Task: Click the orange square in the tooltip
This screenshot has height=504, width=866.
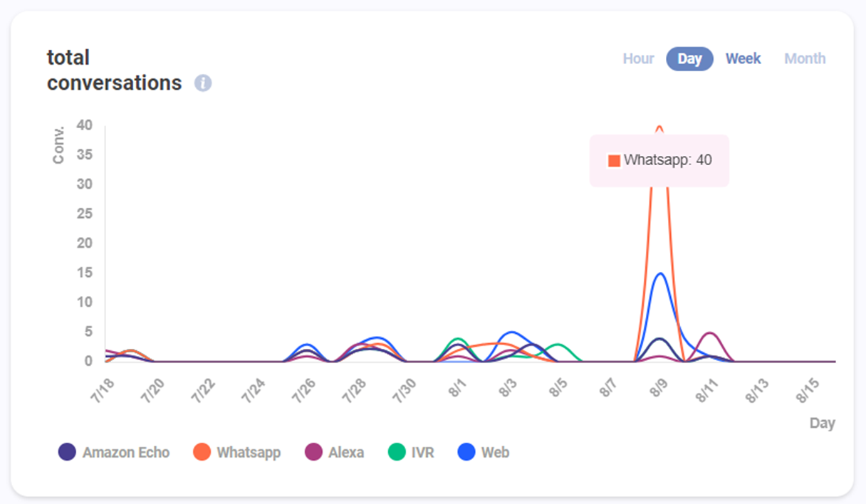Action: (614, 161)
